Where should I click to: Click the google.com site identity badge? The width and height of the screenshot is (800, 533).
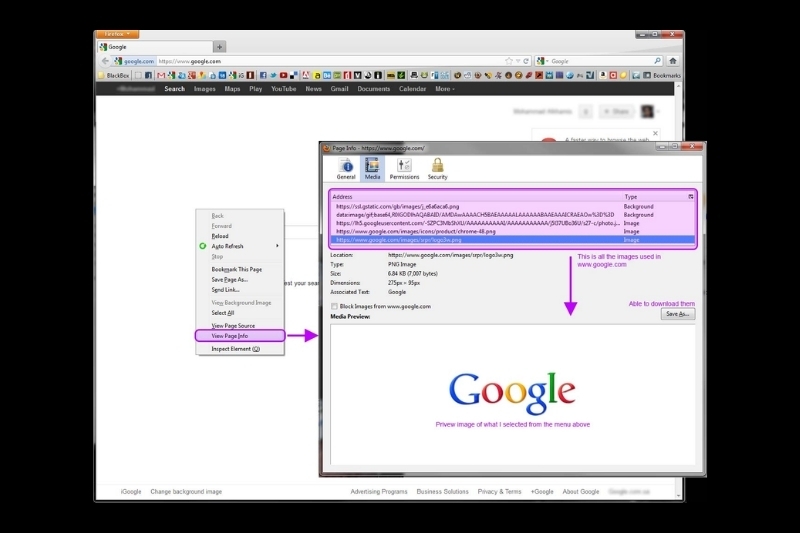coord(134,61)
